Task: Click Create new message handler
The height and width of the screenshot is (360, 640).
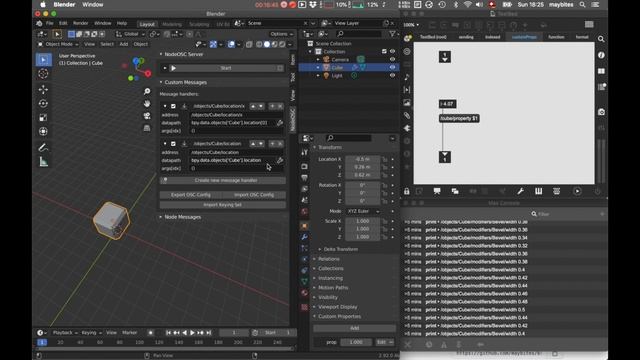Action: [x=223, y=180]
